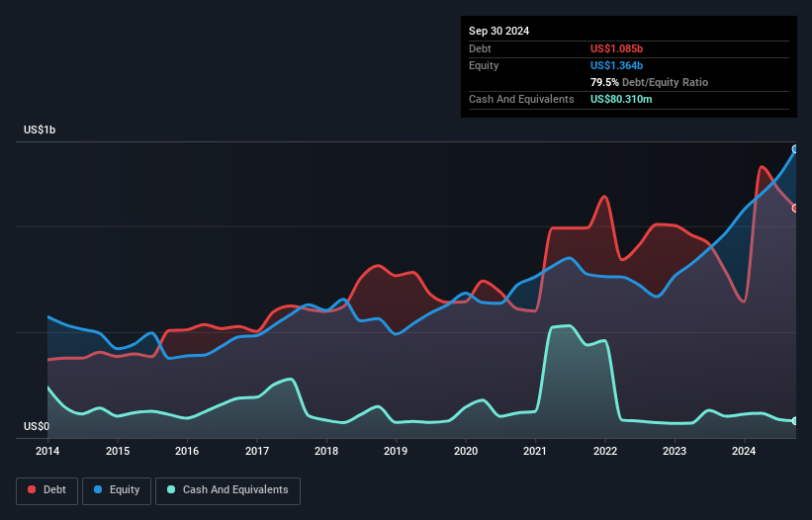Click the 2024 x-axis label
The height and width of the screenshot is (520, 812).
[744, 451]
